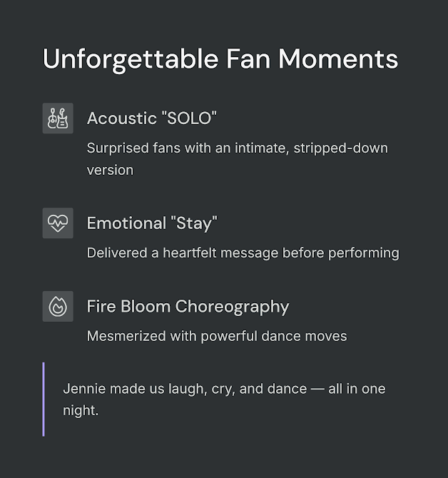Click the flame icon beside Fire Bloom
This screenshot has width=448, height=478.
[x=58, y=306]
